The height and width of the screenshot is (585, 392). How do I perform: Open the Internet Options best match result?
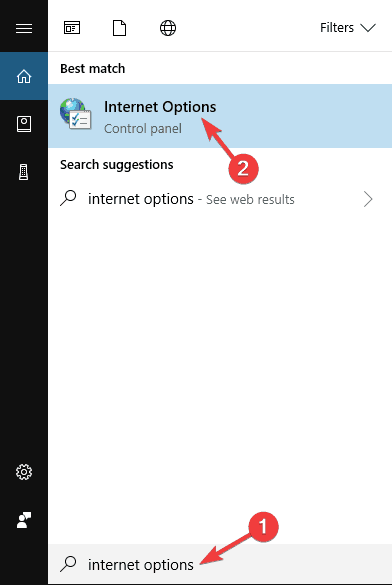coord(220,116)
